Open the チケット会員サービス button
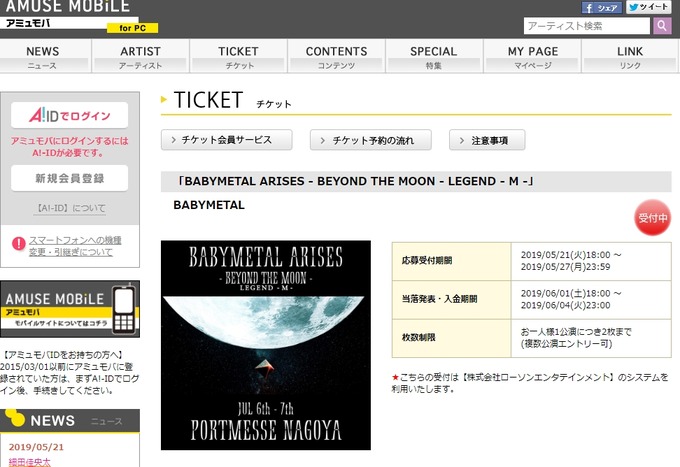Image resolution: width=680 pixels, height=467 pixels. click(x=226, y=140)
